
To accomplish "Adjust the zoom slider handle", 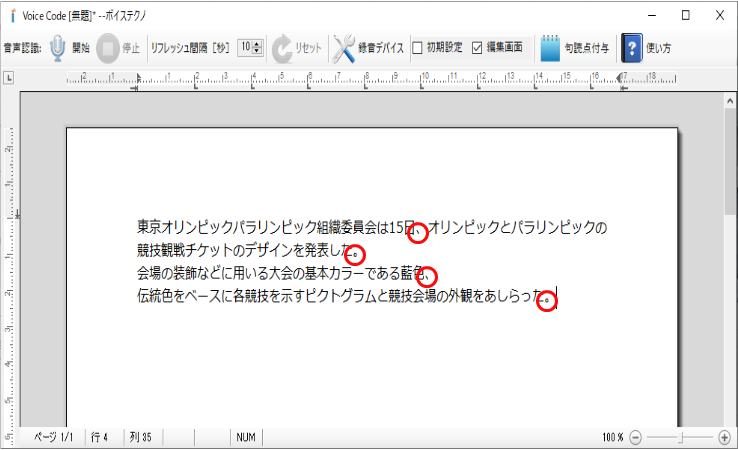I will 680,438.
